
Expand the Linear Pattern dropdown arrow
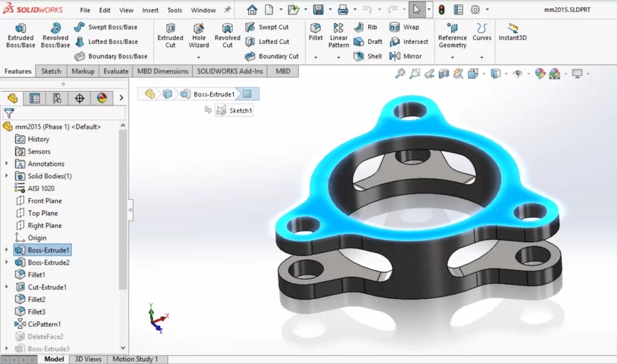point(339,57)
